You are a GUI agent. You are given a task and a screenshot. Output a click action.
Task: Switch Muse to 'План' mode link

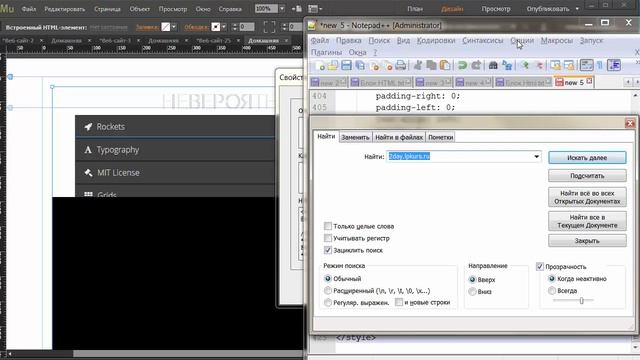point(415,9)
